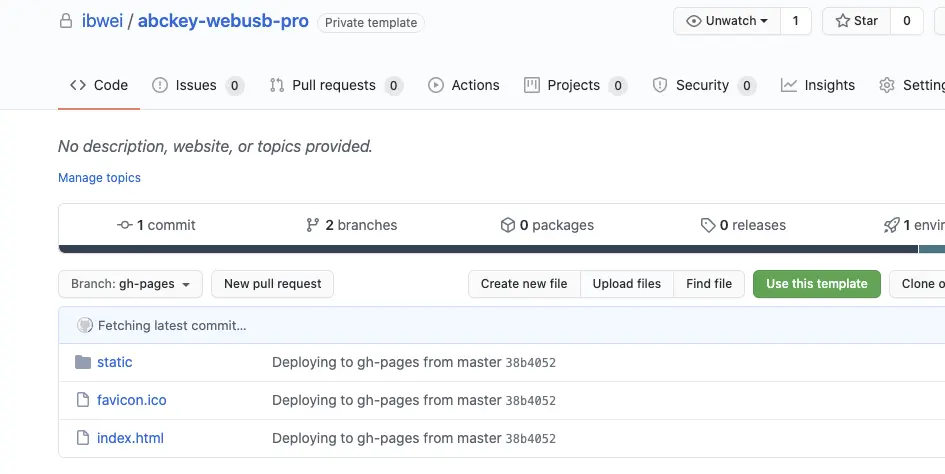Click the private repository lock icon
This screenshot has height=474, width=945.
(x=66, y=21)
